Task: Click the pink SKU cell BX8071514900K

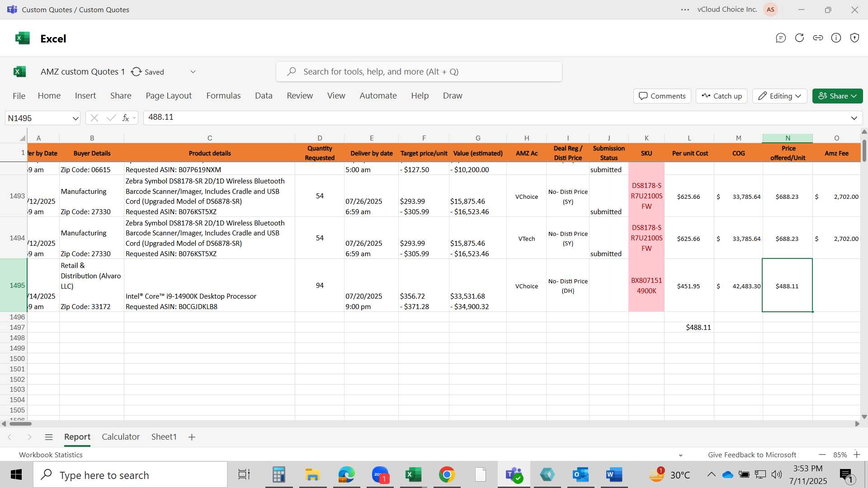Action: point(646,286)
